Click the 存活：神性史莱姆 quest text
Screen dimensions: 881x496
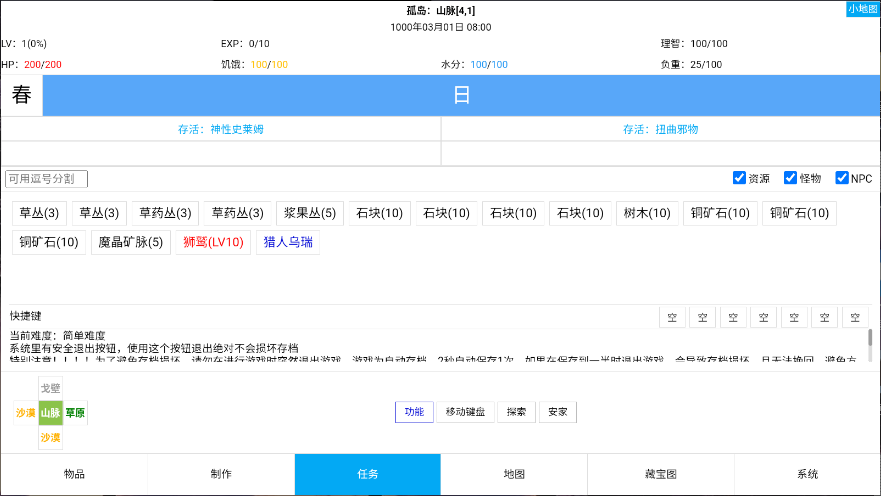tap(221, 129)
